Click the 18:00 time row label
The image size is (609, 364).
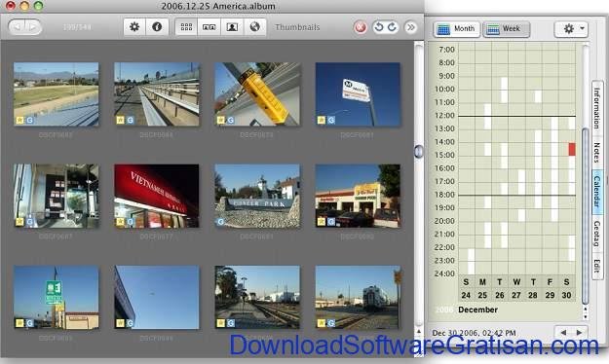click(x=444, y=195)
